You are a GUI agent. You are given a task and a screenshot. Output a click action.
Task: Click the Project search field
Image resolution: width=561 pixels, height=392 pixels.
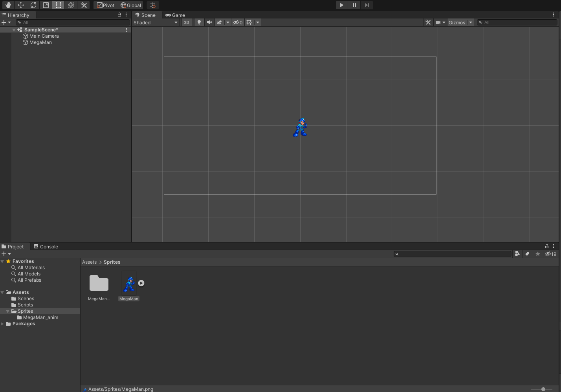(x=453, y=254)
